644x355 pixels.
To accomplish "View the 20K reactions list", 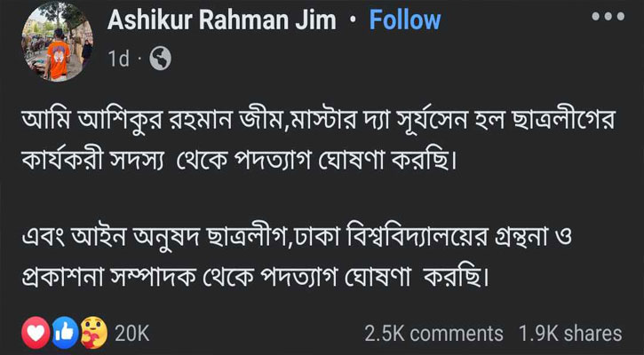I will click(132, 333).
